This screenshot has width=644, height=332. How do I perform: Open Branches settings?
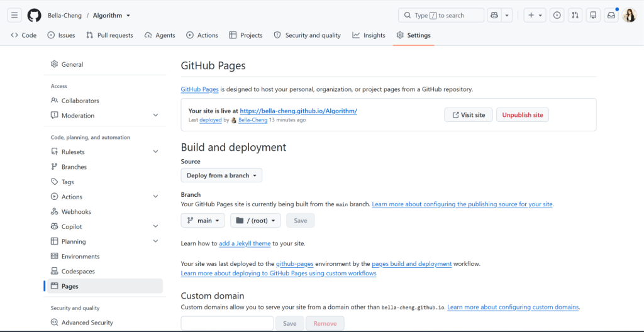pyautogui.click(x=105, y=167)
